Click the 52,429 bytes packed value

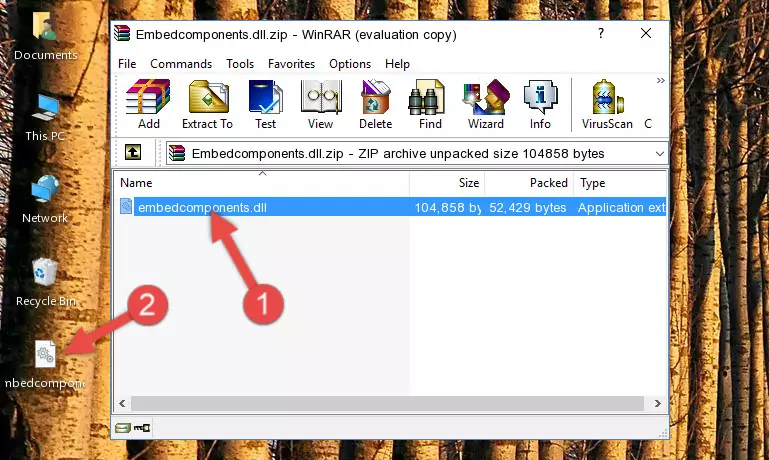(527, 207)
